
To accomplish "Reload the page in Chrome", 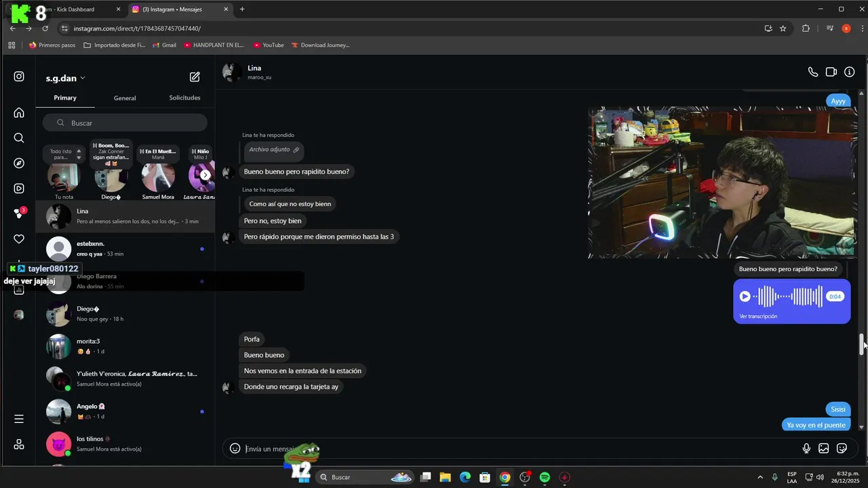I will (45, 28).
